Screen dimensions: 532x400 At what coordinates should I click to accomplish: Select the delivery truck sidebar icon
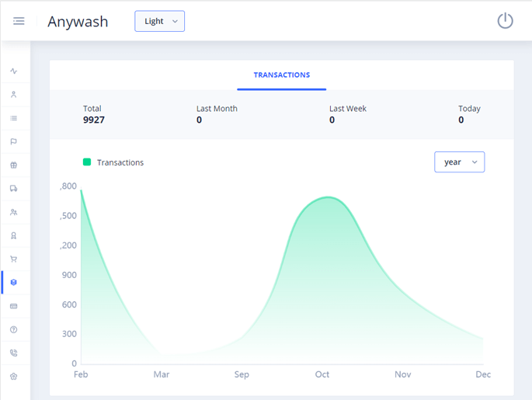click(14, 189)
